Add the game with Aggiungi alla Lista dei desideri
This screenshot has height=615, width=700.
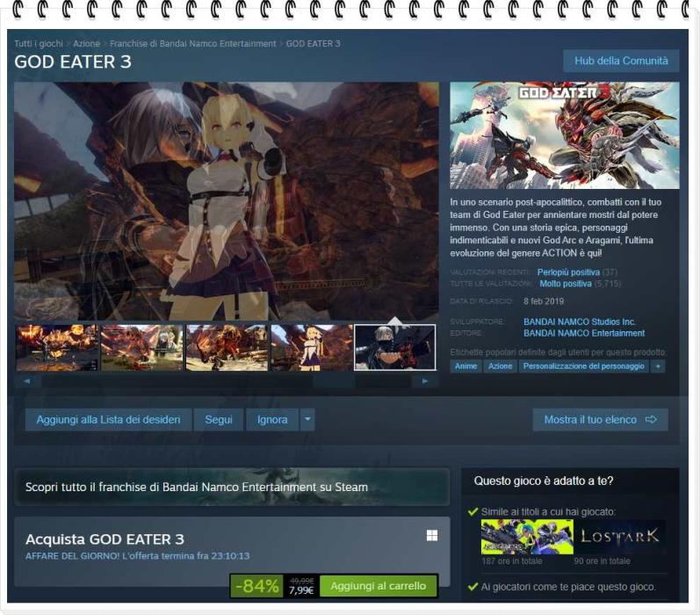click(108, 420)
